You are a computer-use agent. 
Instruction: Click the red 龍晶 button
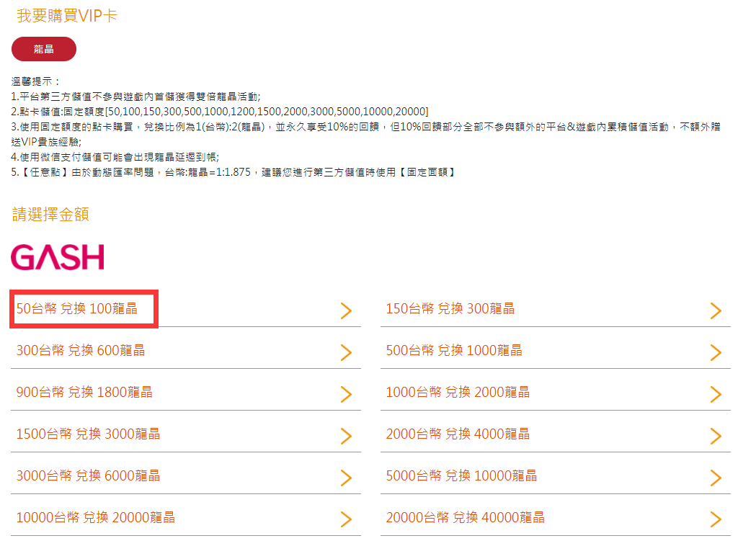44,49
